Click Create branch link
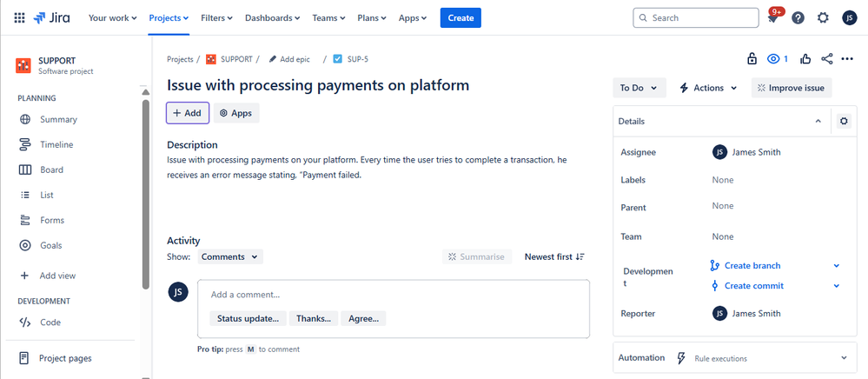Image resolution: width=868 pixels, height=379 pixels. [745, 266]
